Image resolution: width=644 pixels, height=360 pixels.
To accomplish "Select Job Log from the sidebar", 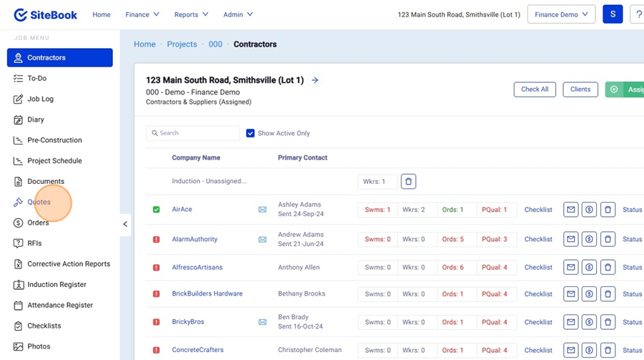I will 40,99.
